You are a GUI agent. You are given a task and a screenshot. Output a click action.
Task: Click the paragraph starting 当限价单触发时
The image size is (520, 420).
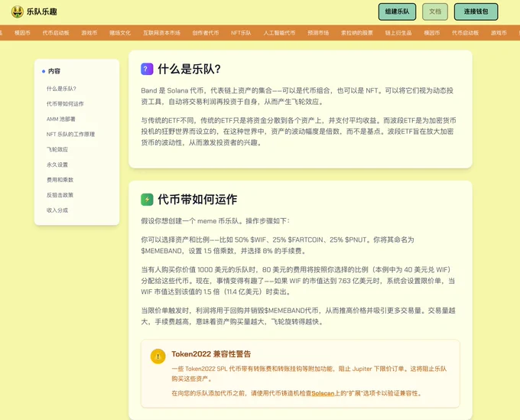[298, 316]
